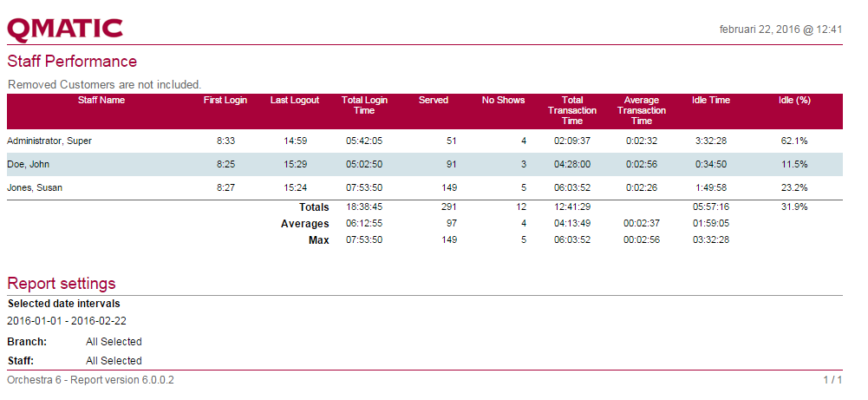Select the Idle (%) column header

pos(794,101)
